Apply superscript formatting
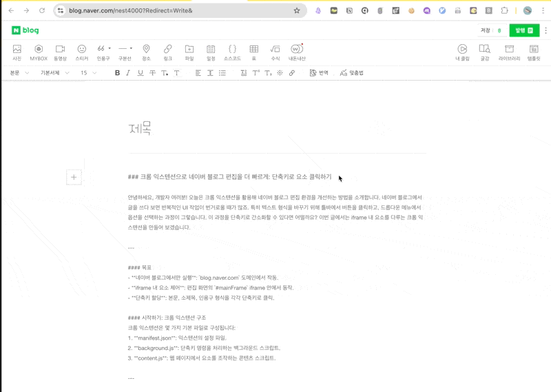Viewport: 551px width, 392px height. click(256, 73)
